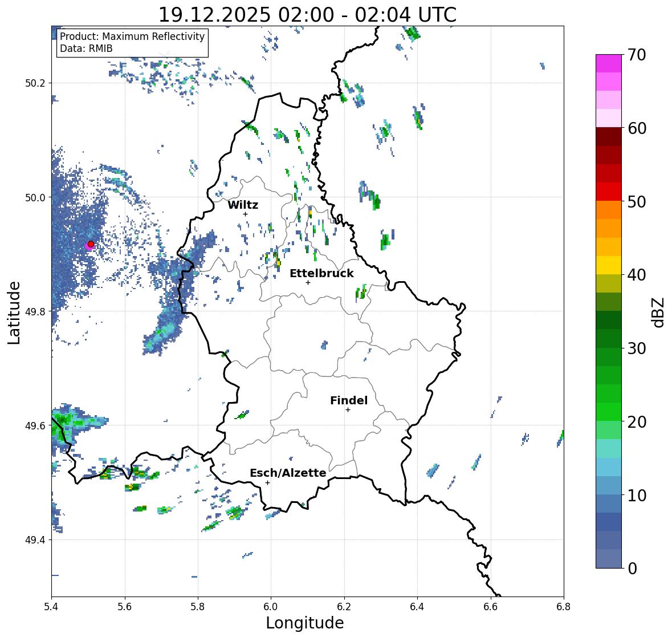The width and height of the screenshot is (672, 637).
Task: Click the Latitude axis label
Action: pos(14,313)
